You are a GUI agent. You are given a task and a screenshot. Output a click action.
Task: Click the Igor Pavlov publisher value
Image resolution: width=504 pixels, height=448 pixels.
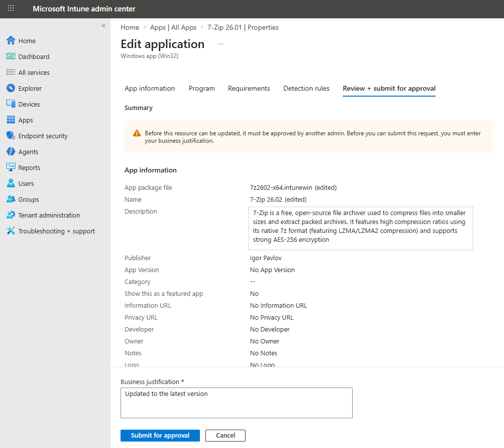pyautogui.click(x=265, y=258)
